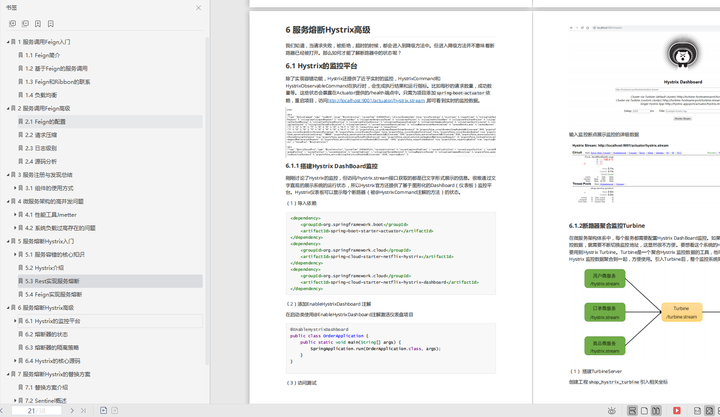Click fit width icon in status bar
720x417 pixels.
698,411
